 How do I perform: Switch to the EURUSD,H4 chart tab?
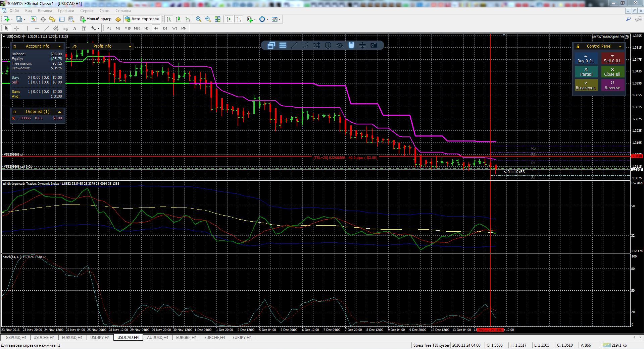(72, 338)
